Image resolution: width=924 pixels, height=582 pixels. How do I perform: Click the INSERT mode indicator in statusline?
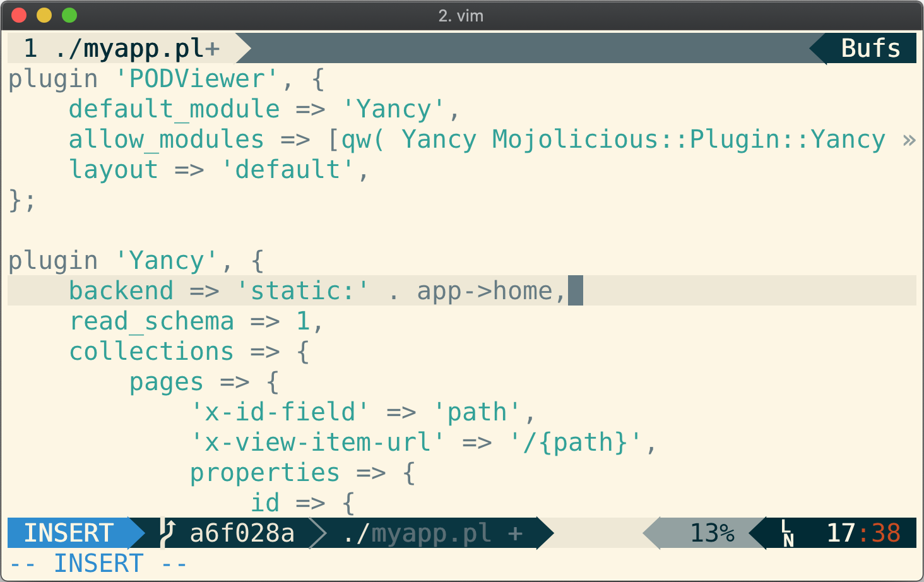68,533
